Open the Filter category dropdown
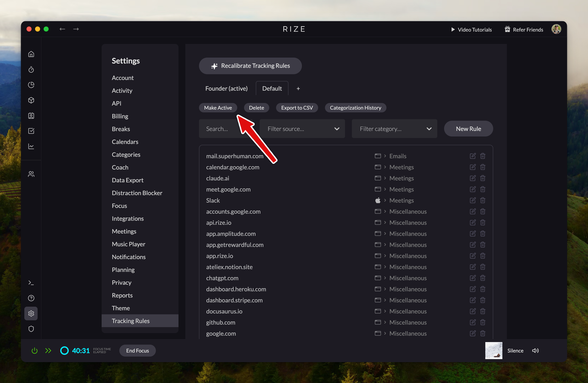Image resolution: width=588 pixels, height=383 pixels. (x=394, y=129)
